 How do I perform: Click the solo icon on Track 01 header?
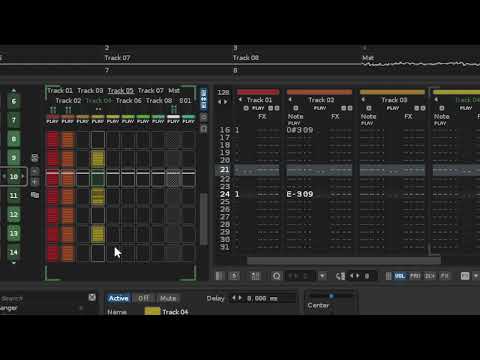click(x=246, y=108)
